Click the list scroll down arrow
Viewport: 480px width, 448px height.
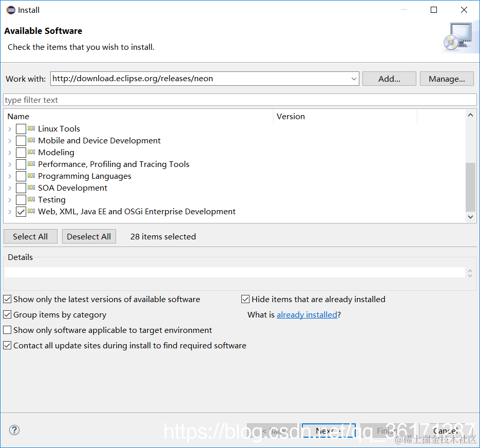coord(471,217)
